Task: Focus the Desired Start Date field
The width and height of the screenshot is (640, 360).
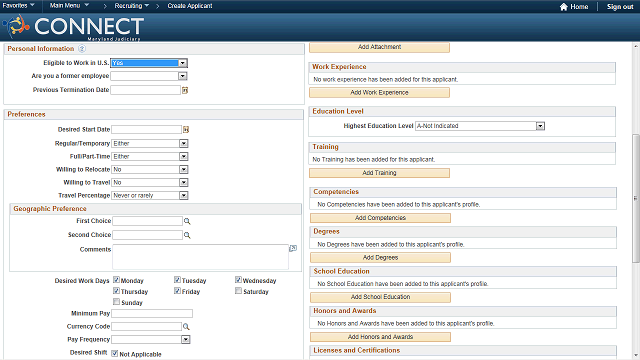Action: [146, 129]
